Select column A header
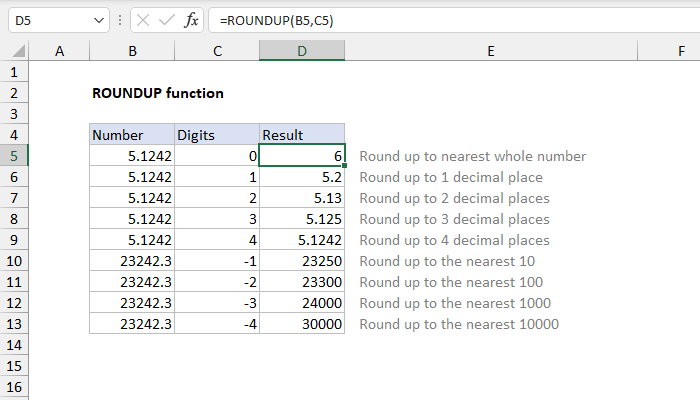 pyautogui.click(x=59, y=51)
